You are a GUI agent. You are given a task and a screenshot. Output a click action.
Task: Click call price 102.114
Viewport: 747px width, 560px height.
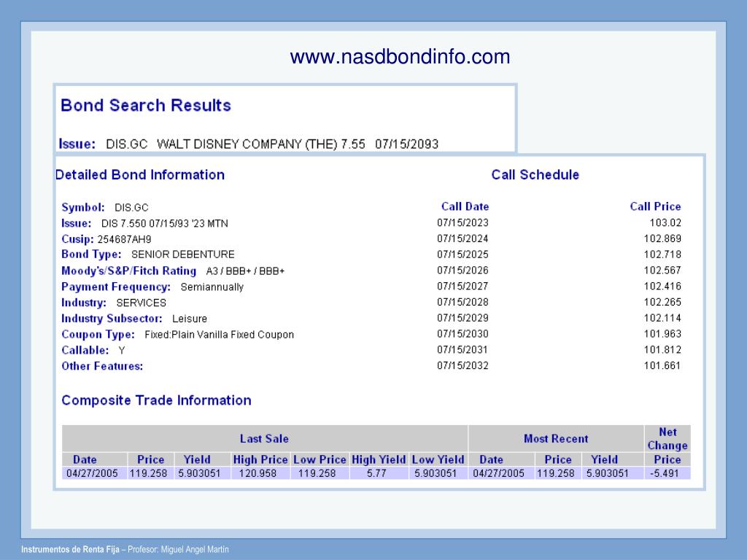(x=662, y=318)
